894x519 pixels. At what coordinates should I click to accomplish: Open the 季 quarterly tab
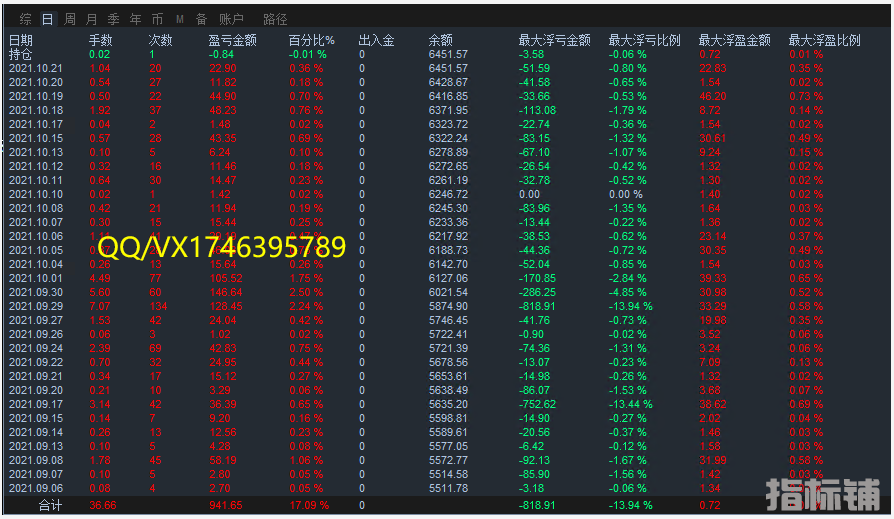(114, 19)
